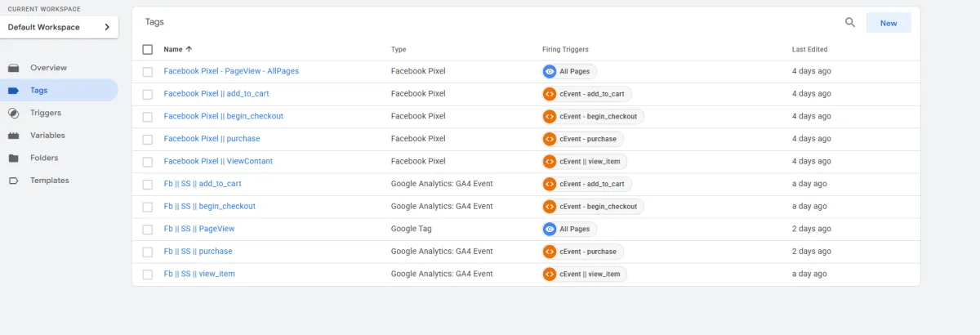980x335 pixels.
Task: Click the All Pages trigger chip in Fb || SS || PageView row
Action: pos(569,229)
